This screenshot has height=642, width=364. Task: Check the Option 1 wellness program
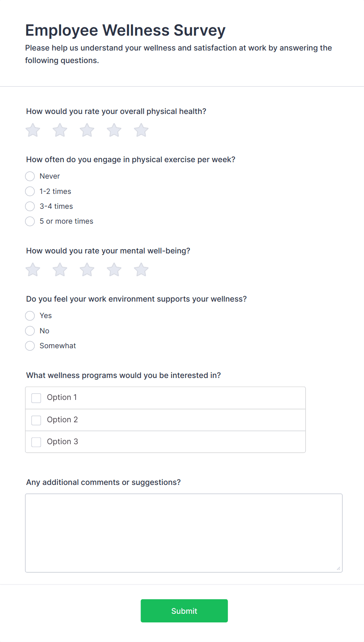tap(36, 398)
